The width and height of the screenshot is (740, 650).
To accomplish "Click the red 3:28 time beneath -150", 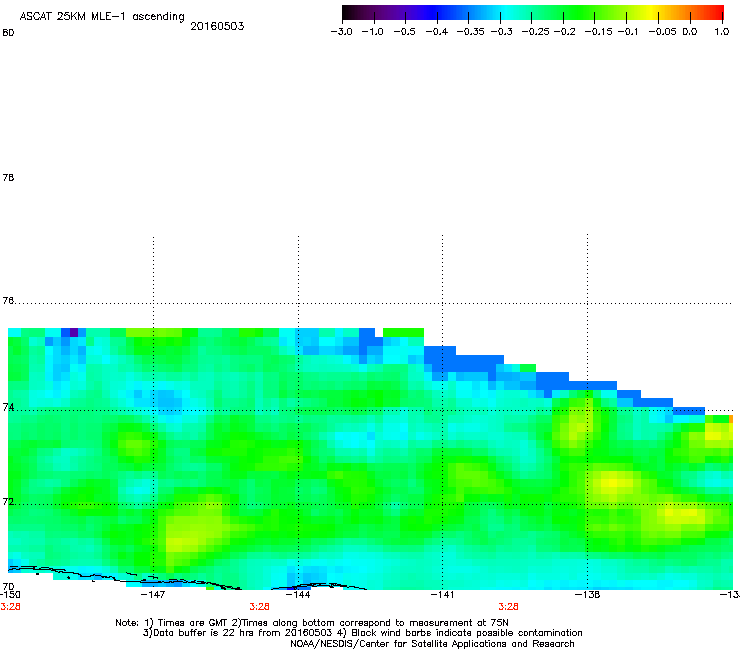I will [x=10, y=607].
